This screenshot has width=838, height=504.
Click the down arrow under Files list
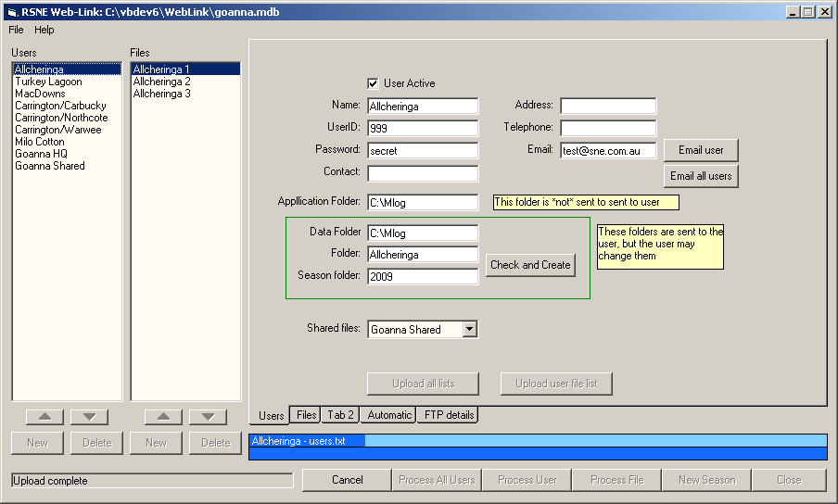(208, 417)
